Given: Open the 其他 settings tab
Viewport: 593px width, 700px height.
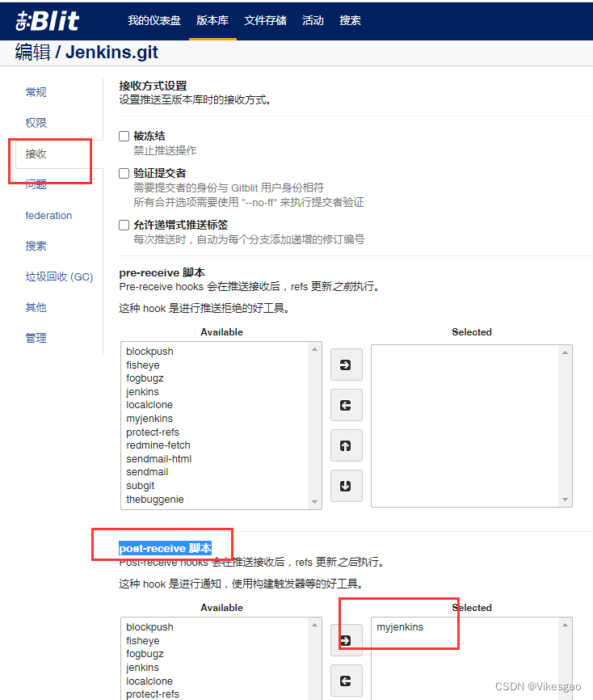Looking at the screenshot, I should pyautogui.click(x=36, y=307).
